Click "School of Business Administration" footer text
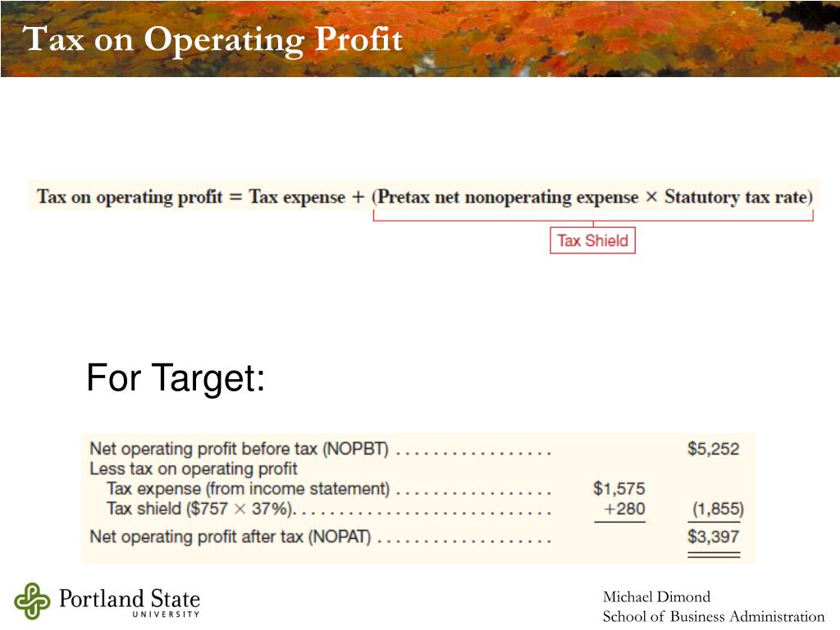The image size is (840, 630). pyautogui.click(x=714, y=617)
